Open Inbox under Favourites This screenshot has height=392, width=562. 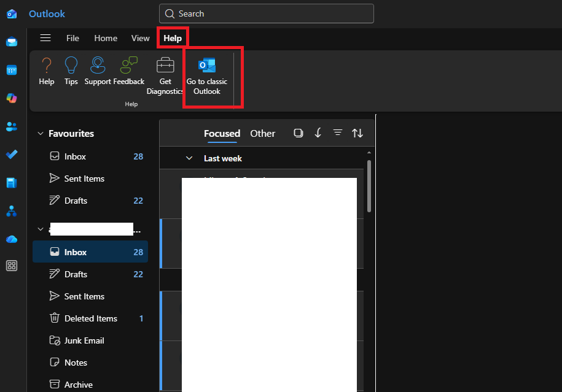90,156
